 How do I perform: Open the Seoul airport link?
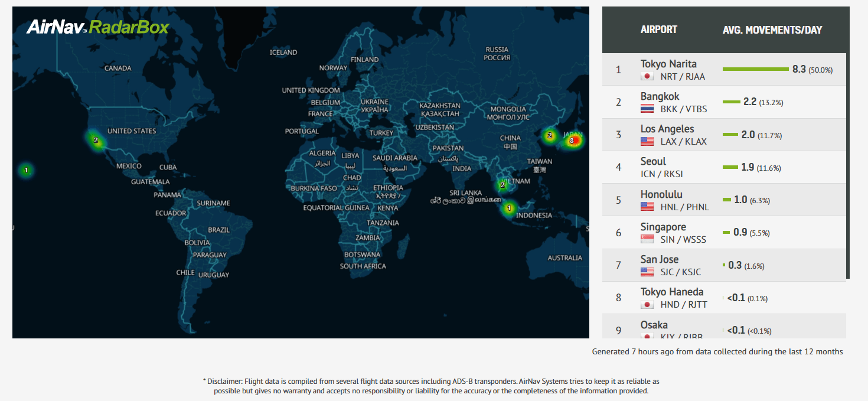(653, 161)
